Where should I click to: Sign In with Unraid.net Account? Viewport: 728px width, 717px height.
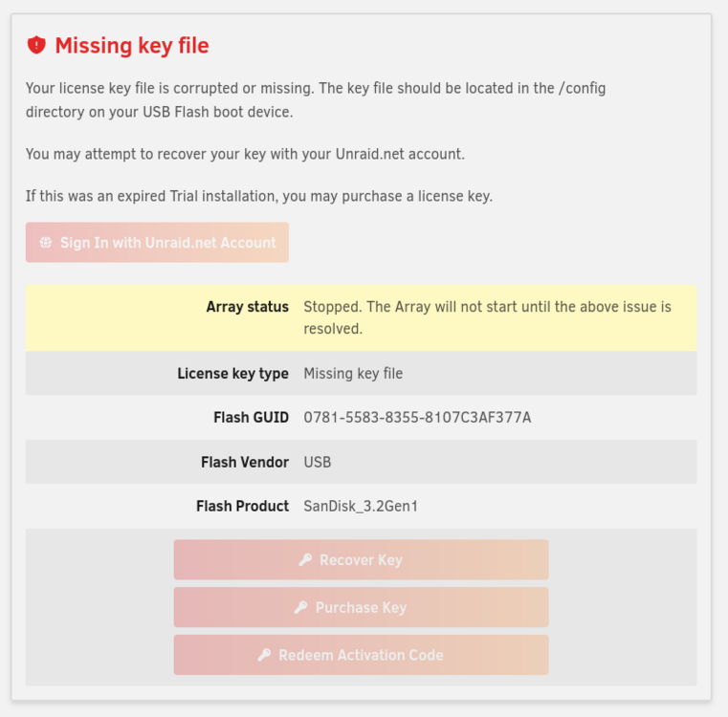(157, 242)
